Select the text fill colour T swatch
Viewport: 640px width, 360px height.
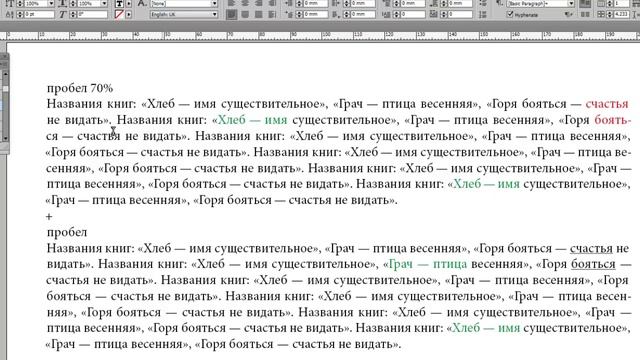click(x=119, y=4)
